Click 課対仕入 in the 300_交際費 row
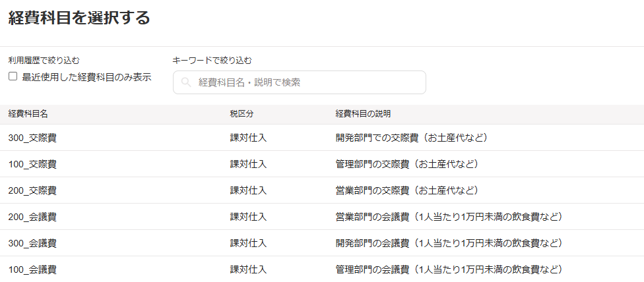This screenshot has width=644, height=282. [x=248, y=138]
